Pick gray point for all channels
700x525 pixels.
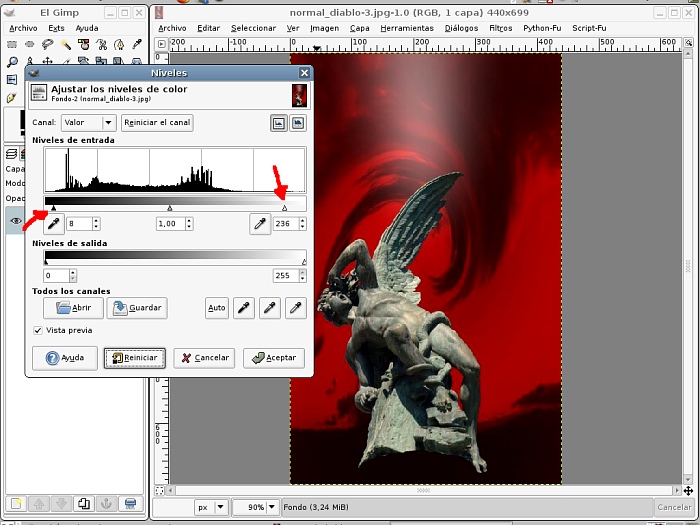click(x=270, y=308)
